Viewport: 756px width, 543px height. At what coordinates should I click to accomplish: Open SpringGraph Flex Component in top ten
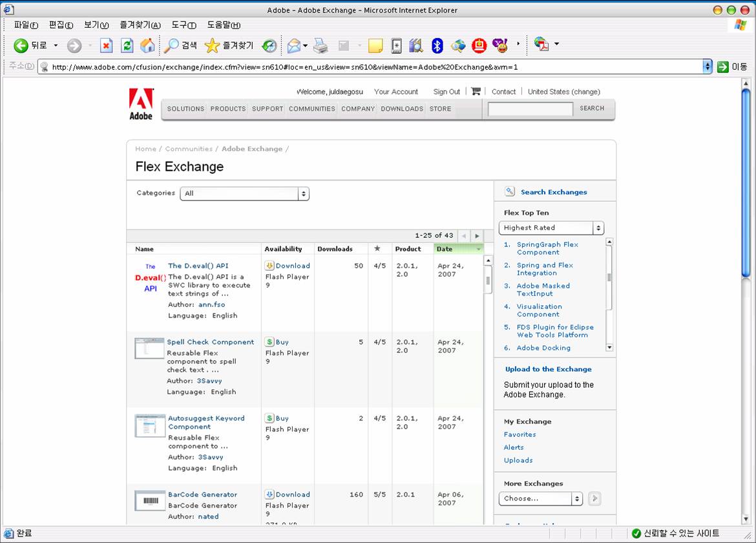click(547, 248)
